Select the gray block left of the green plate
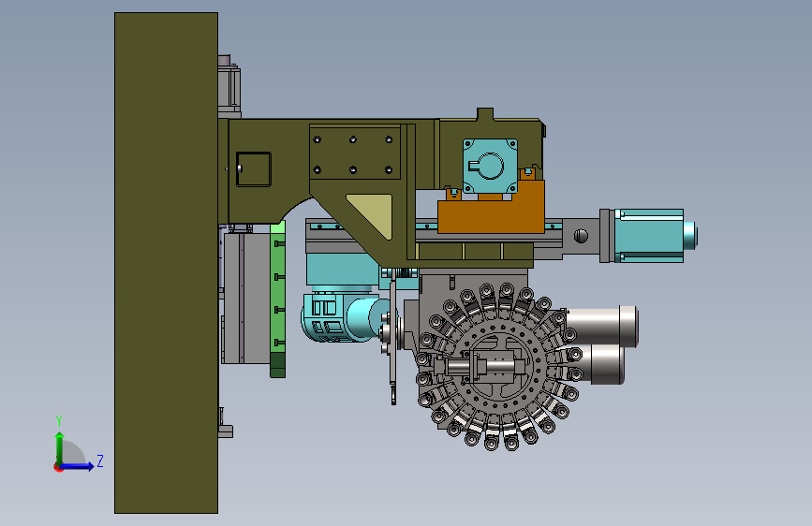Viewport: 812px width, 526px height. tap(246, 298)
